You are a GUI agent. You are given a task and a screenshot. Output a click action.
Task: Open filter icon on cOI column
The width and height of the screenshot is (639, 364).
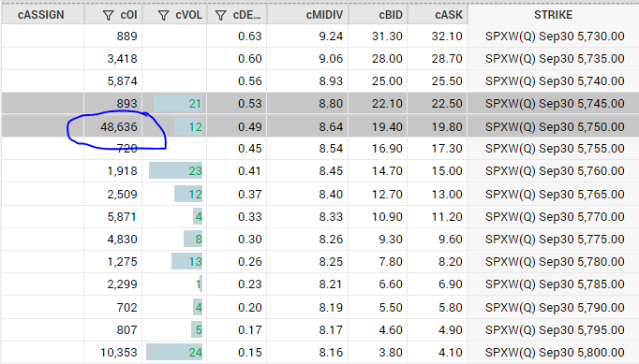108,16
